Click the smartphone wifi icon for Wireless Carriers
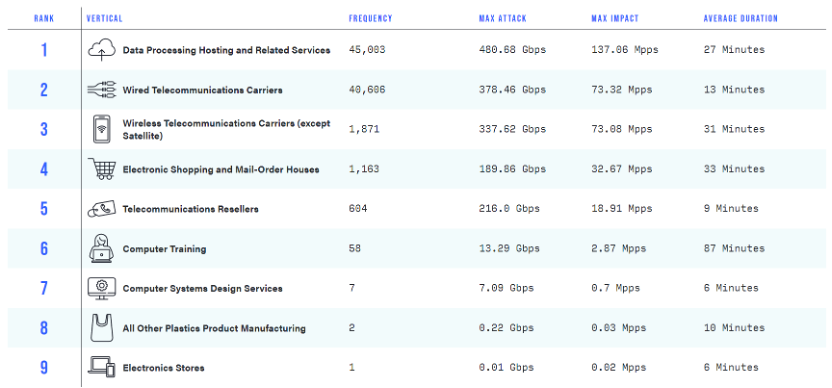 101,129
